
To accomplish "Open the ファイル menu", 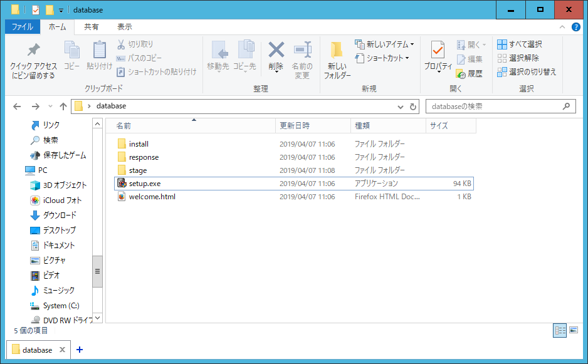I will click(x=21, y=27).
